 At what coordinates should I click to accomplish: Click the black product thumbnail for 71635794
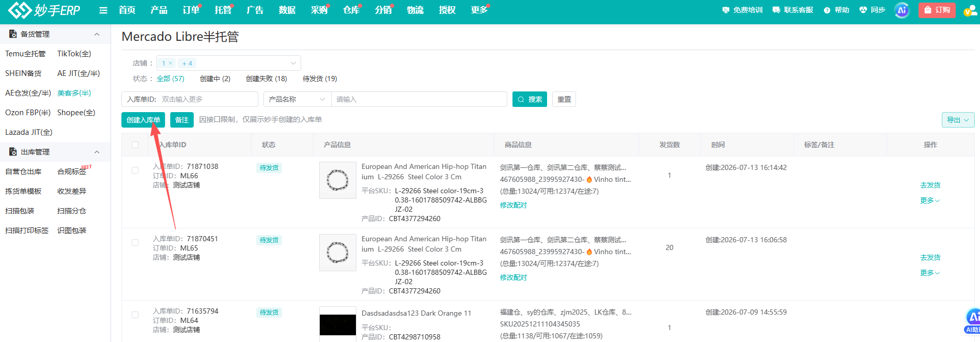(x=338, y=324)
